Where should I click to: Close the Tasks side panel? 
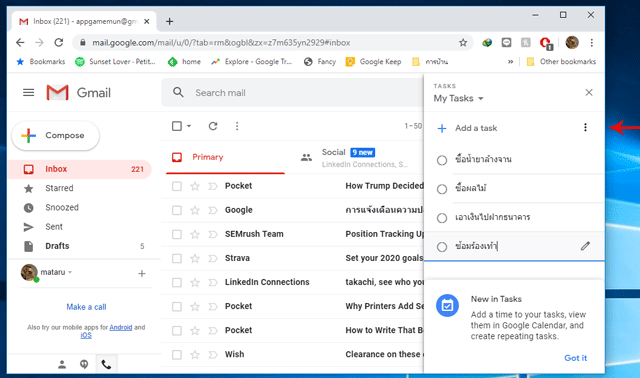click(x=589, y=93)
